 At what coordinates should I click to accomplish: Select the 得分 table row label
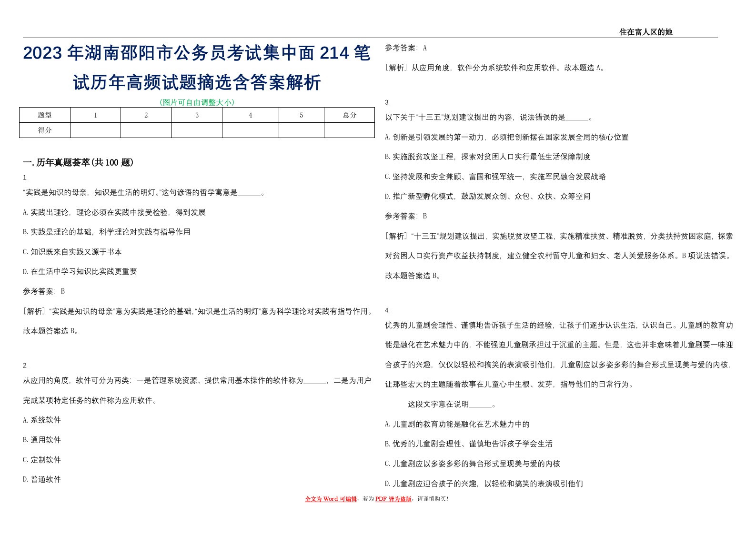45,130
